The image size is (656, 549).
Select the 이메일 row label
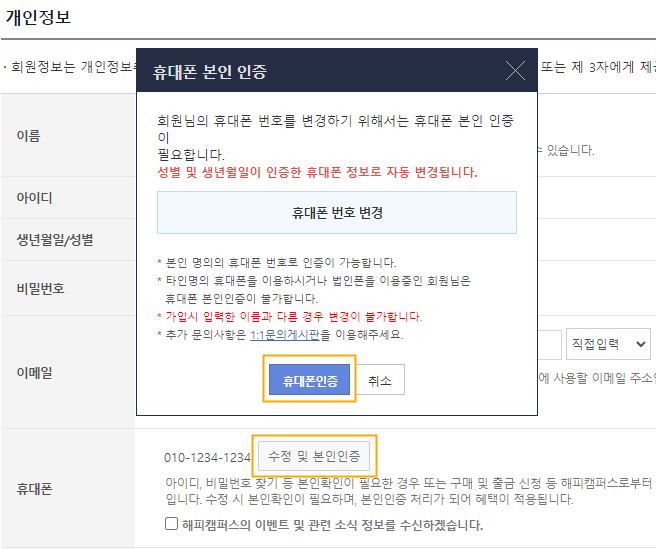tap(34, 372)
